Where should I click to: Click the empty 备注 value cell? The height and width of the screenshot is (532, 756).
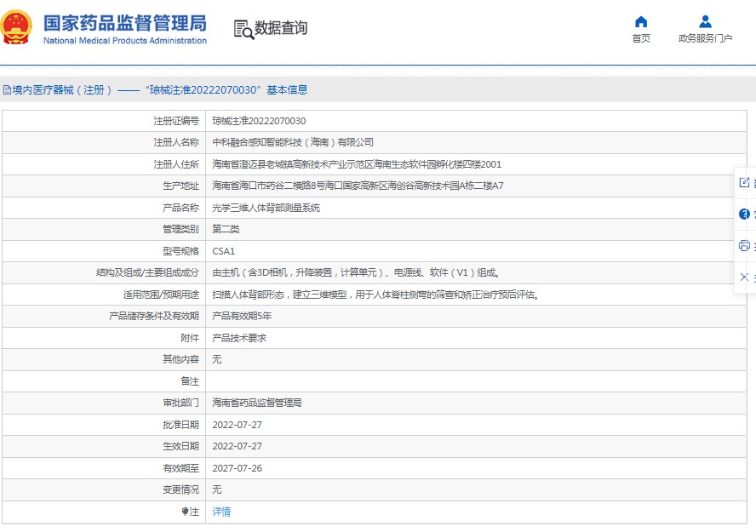(x=476, y=381)
